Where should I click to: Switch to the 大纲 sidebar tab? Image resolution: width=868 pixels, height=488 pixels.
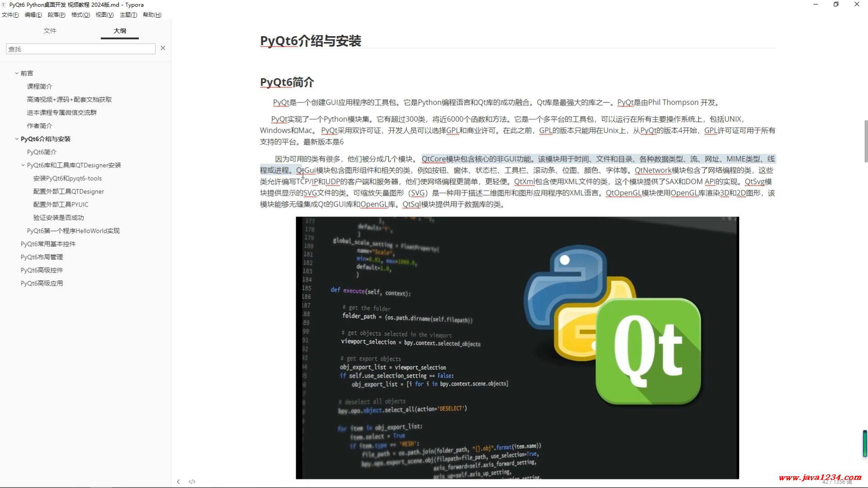120,31
